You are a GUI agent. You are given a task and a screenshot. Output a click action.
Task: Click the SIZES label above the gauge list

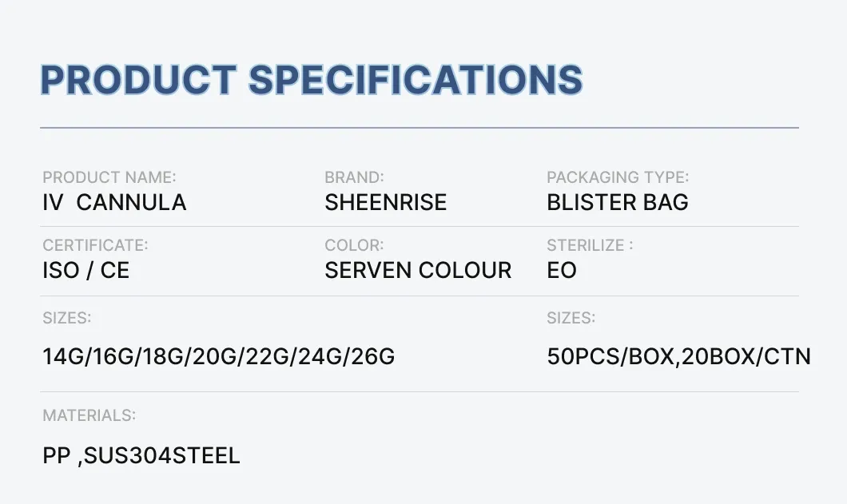click(x=67, y=319)
